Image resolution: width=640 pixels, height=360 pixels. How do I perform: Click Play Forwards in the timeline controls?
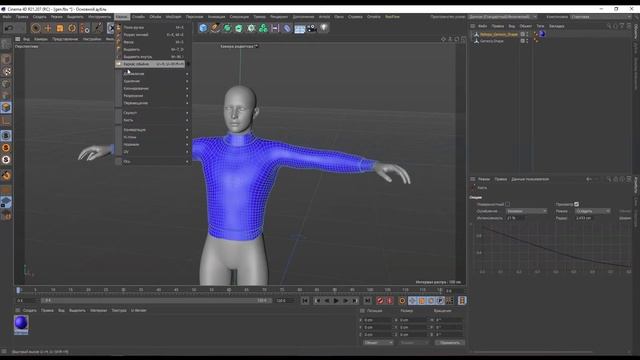tap(336, 301)
